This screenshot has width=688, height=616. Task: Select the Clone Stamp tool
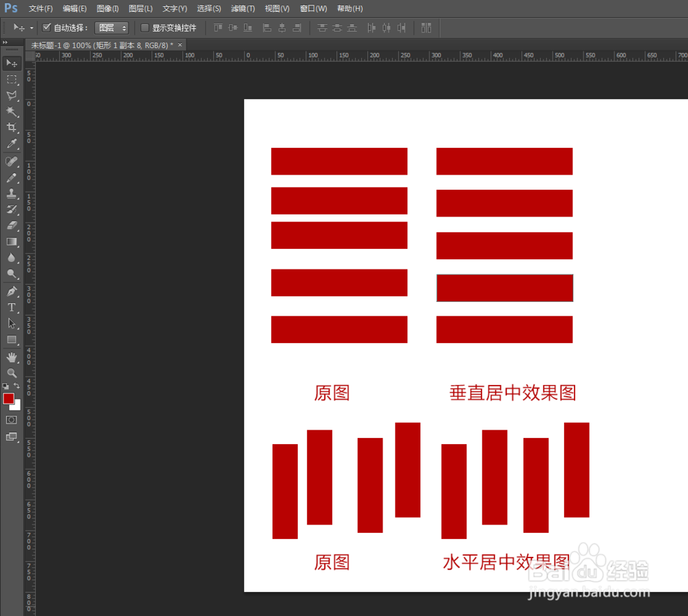[12, 193]
